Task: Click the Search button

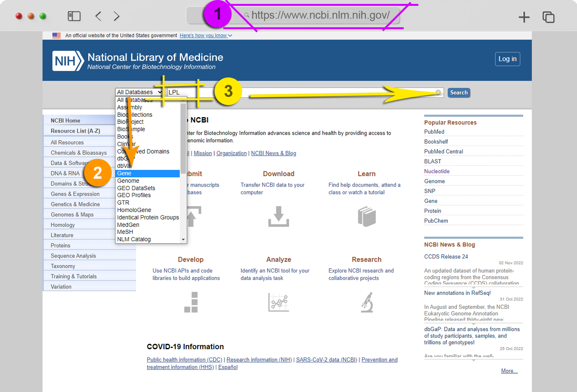Action: (459, 93)
